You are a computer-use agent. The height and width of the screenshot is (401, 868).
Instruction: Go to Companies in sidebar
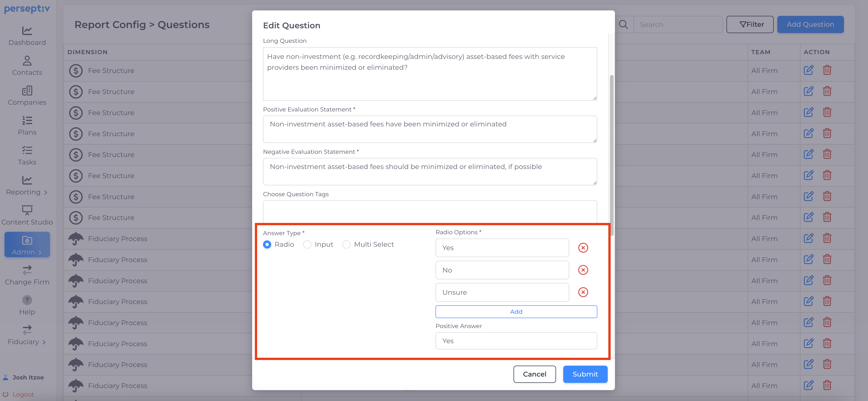pyautogui.click(x=27, y=96)
